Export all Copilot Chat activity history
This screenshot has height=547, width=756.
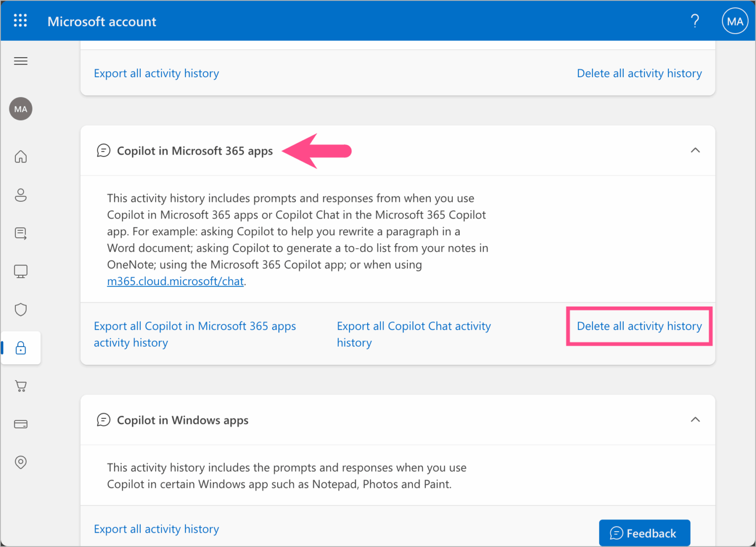413,334
